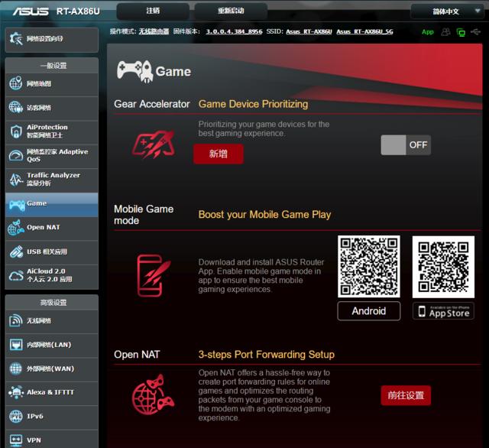Viewport: 489px width, 448px height.
Task: Click the 注销 logout button
Action: tap(153, 11)
